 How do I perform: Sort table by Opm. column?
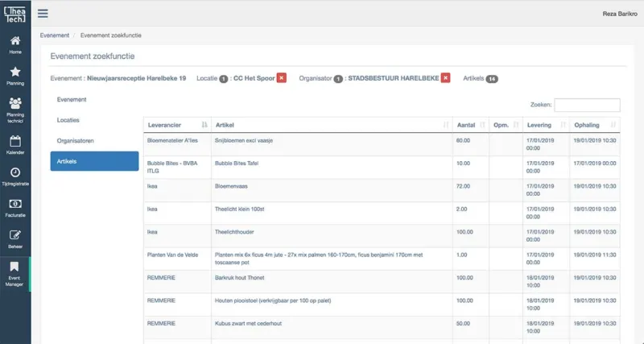click(x=506, y=125)
